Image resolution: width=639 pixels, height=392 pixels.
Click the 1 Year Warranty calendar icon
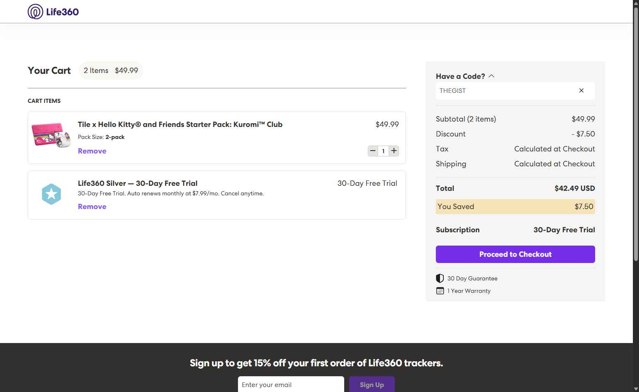tap(440, 291)
